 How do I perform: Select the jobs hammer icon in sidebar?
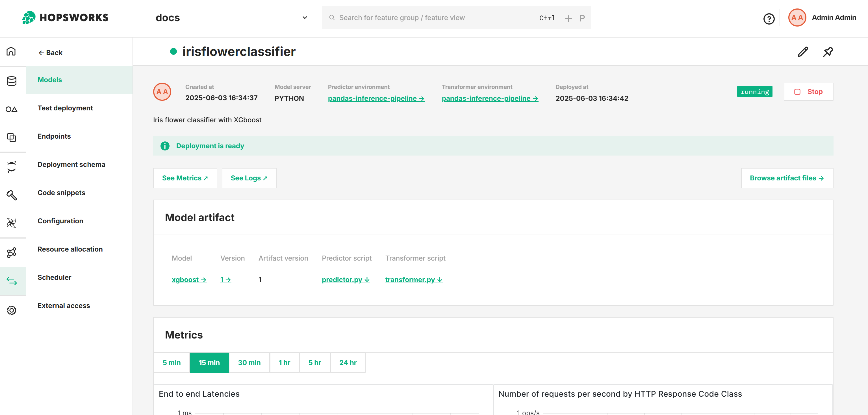[12, 196]
